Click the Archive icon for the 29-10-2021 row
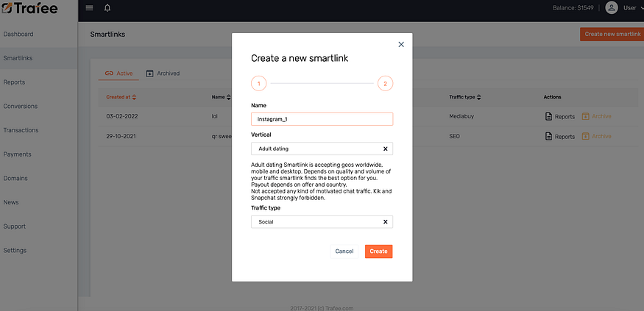Screen dimensions: 644x311 (x=586, y=136)
